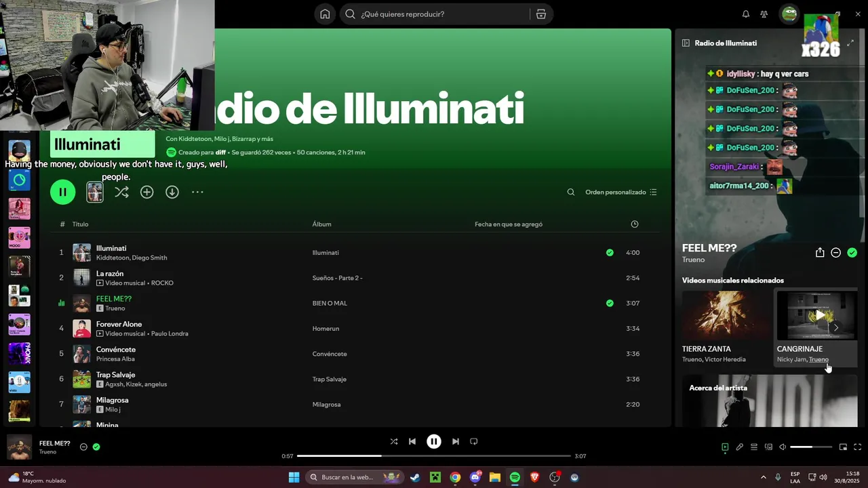Open Friend Activity icon in top bar
Viewport: 868px width, 488px height.
pos(764,14)
